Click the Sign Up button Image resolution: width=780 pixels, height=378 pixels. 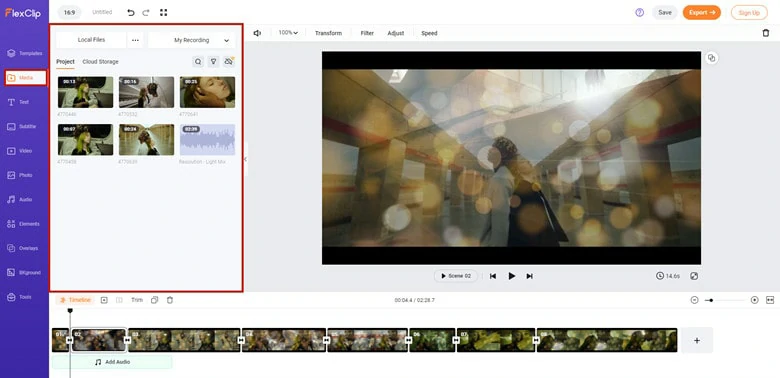[x=749, y=12]
